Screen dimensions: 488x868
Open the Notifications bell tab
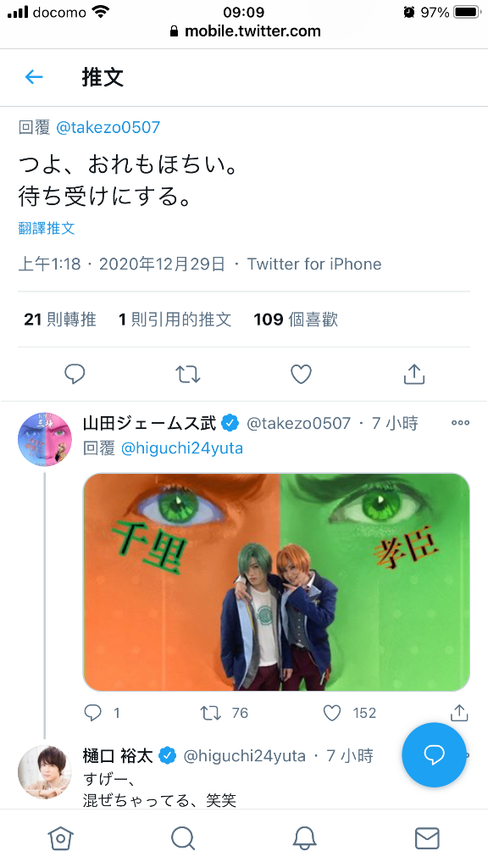point(305,838)
